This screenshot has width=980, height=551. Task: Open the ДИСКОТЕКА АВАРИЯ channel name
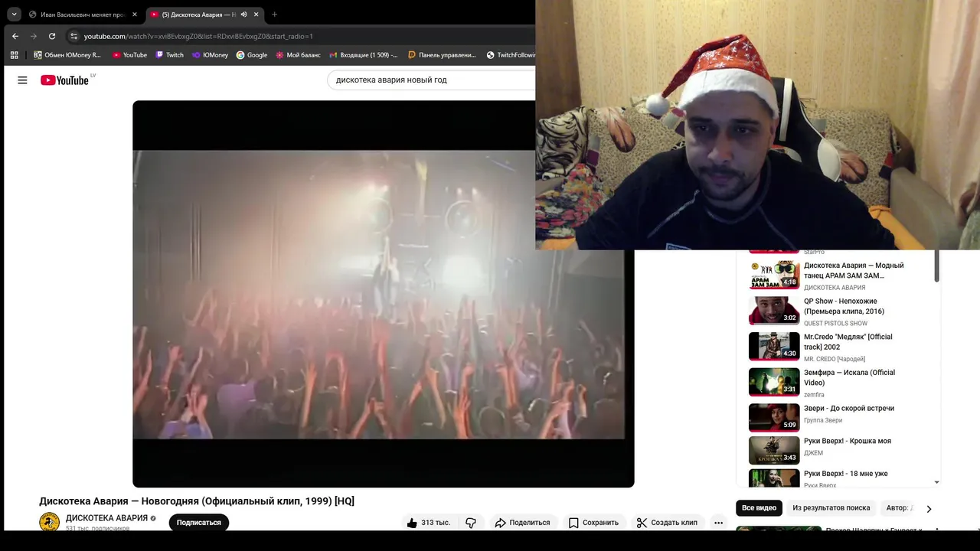(106, 518)
